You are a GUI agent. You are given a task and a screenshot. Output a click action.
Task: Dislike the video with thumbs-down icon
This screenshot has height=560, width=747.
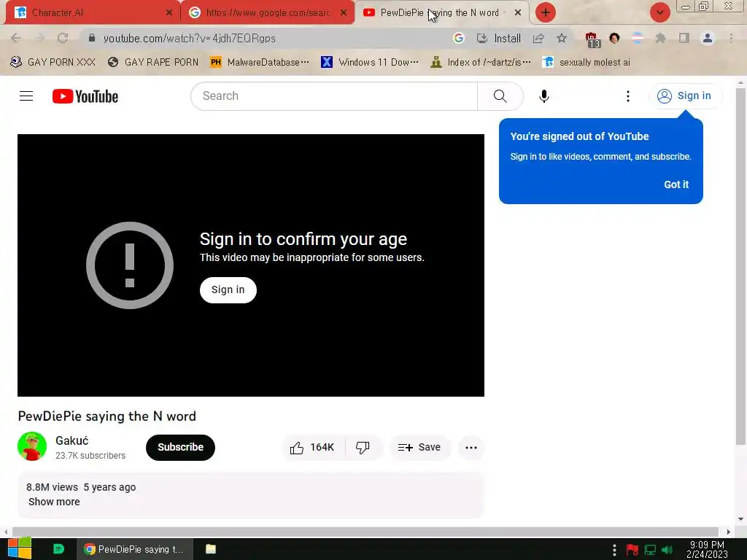click(x=363, y=448)
